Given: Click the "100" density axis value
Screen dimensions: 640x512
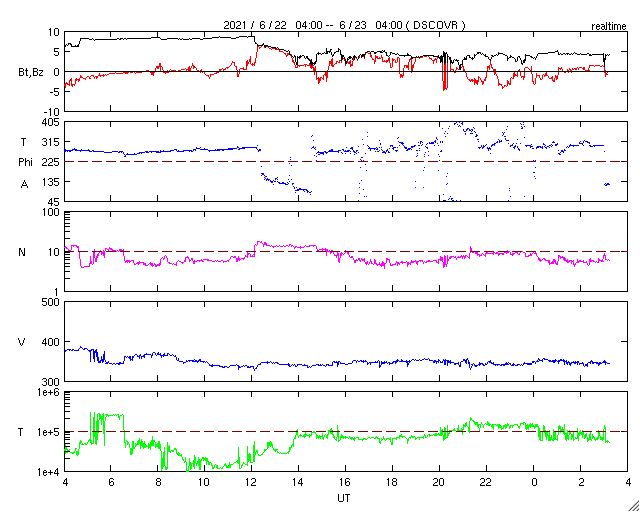Looking at the screenshot, I should click(x=51, y=212).
